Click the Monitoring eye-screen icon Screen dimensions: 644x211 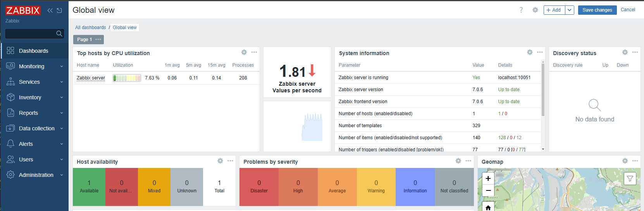click(10, 66)
